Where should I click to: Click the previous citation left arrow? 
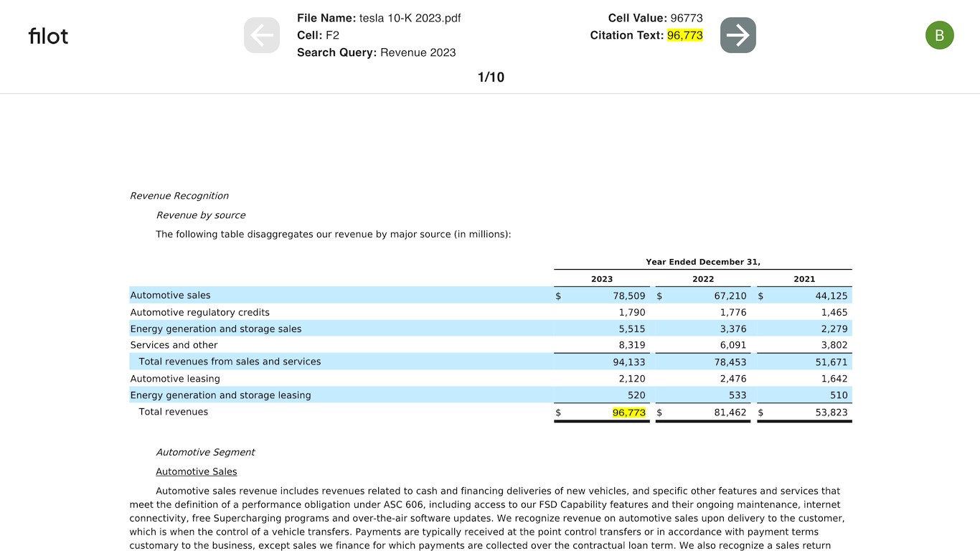pos(261,35)
